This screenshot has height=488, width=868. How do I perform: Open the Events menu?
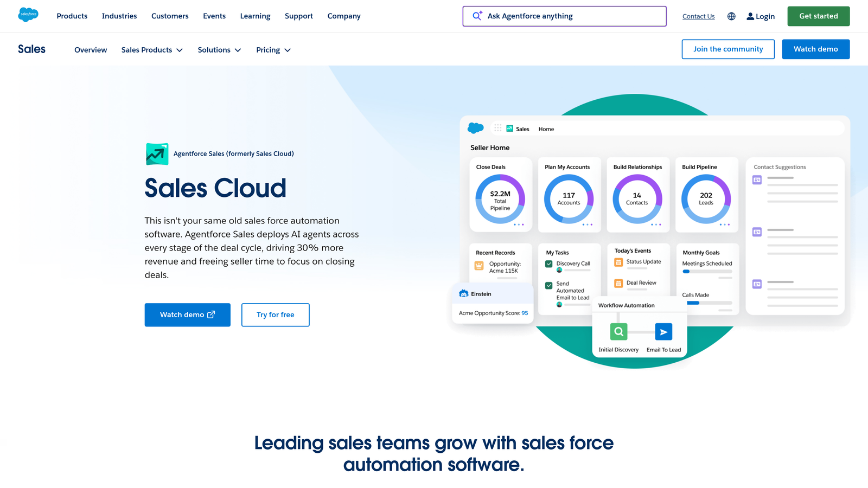click(214, 16)
